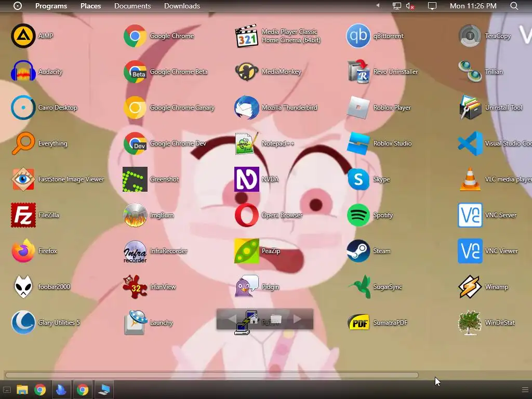
Task: Open the Google Chrome desktop icon
Action: coord(135,36)
